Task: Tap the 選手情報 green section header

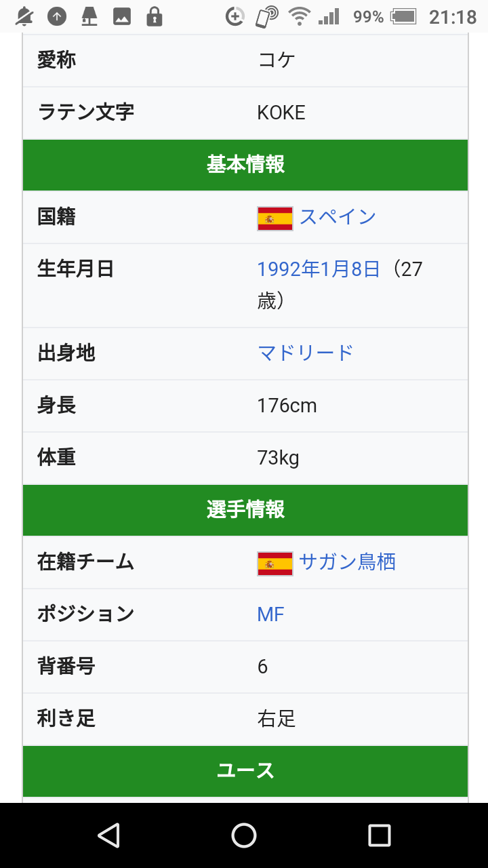Action: [245, 510]
